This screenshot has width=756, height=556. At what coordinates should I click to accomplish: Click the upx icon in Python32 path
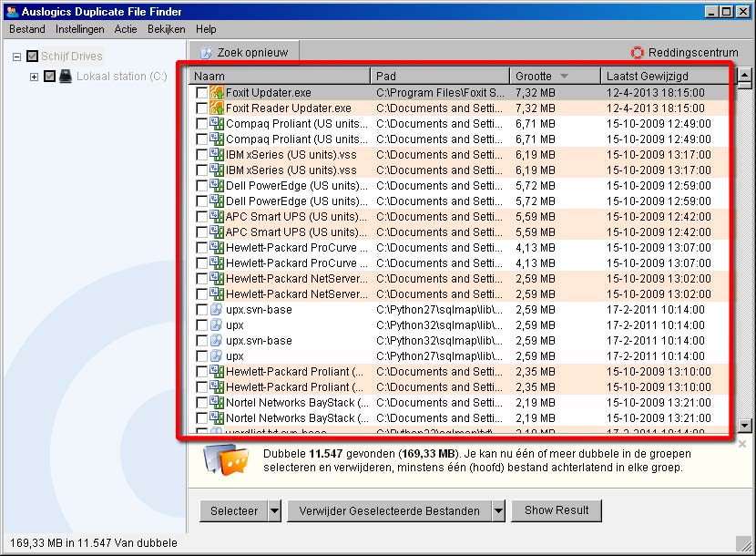tap(217, 324)
